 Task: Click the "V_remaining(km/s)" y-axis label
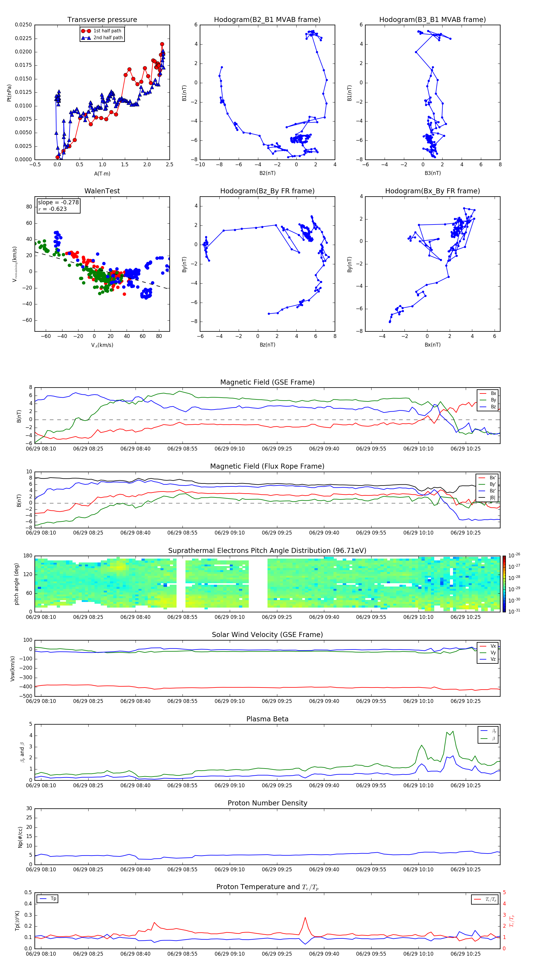pos(15,264)
